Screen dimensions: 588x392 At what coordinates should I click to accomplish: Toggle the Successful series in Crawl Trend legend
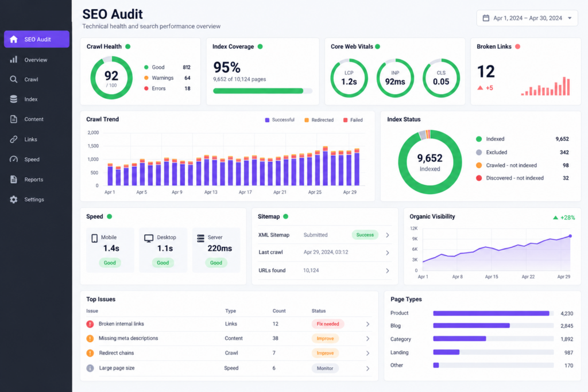[x=280, y=120]
